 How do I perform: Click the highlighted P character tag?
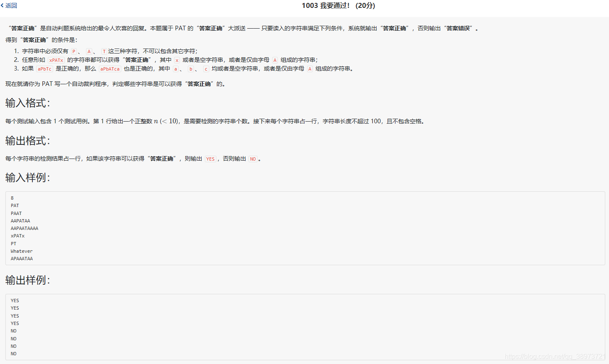(x=74, y=51)
